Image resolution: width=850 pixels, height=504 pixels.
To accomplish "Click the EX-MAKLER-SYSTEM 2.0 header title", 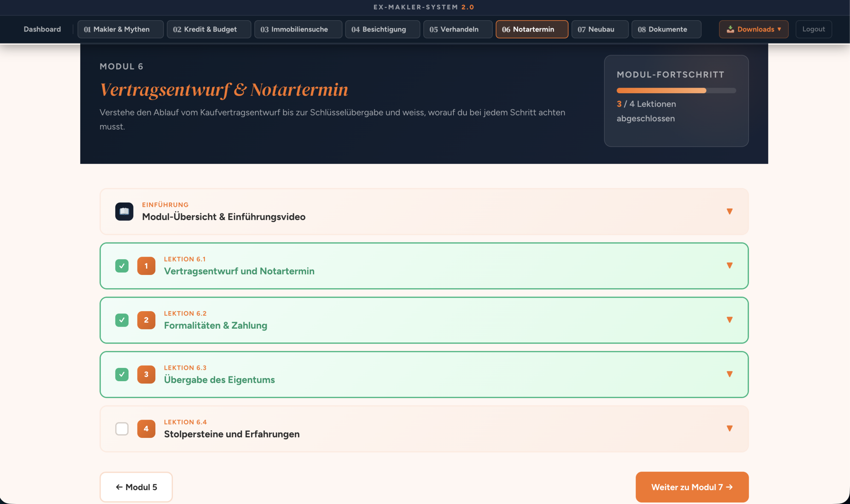I will pos(424,7).
